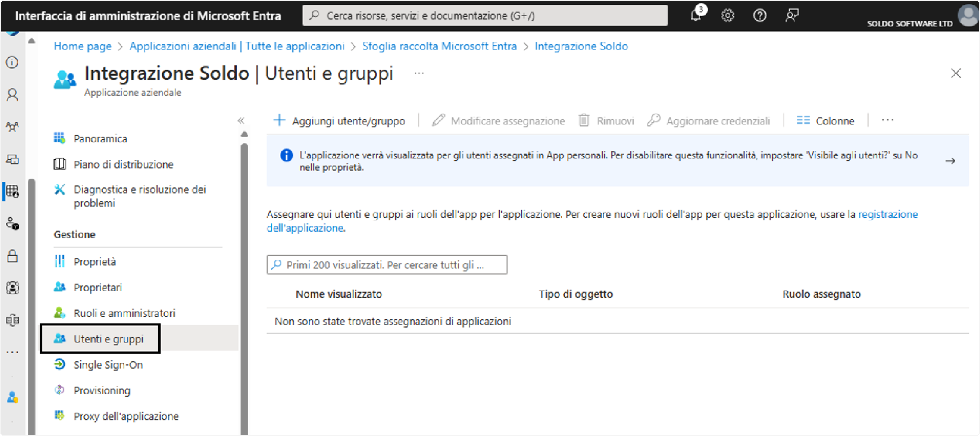Open the notifications bell icon
Screen dimensions: 980x436
coord(696,15)
